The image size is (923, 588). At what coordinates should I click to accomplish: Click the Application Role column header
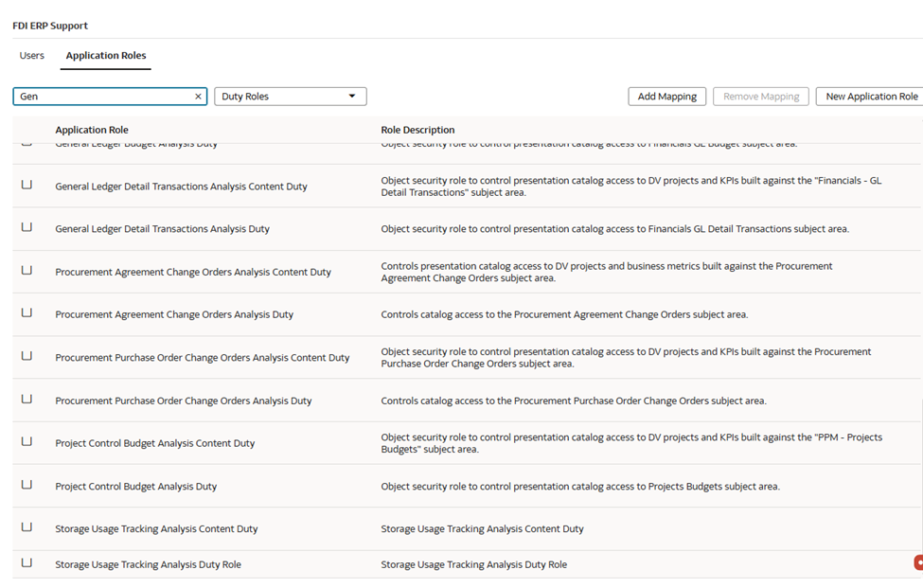point(92,130)
